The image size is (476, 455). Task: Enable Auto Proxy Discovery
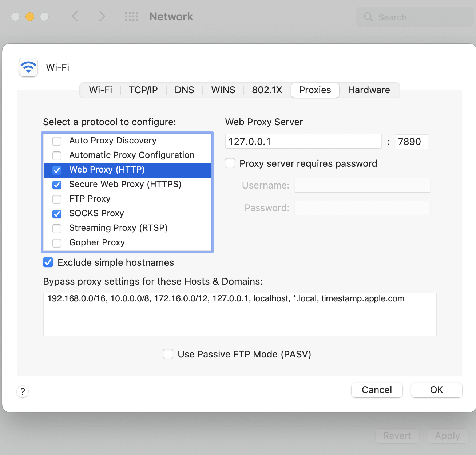point(56,141)
